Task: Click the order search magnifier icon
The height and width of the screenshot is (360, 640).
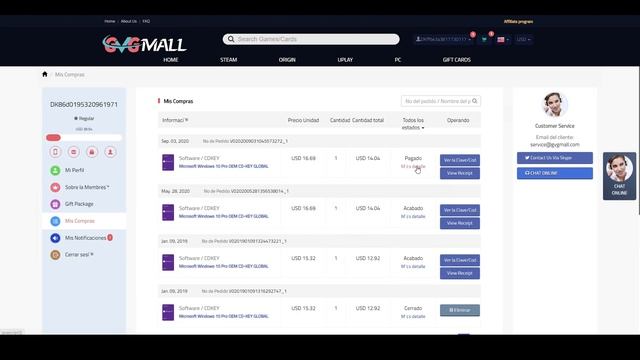Action: tap(475, 101)
